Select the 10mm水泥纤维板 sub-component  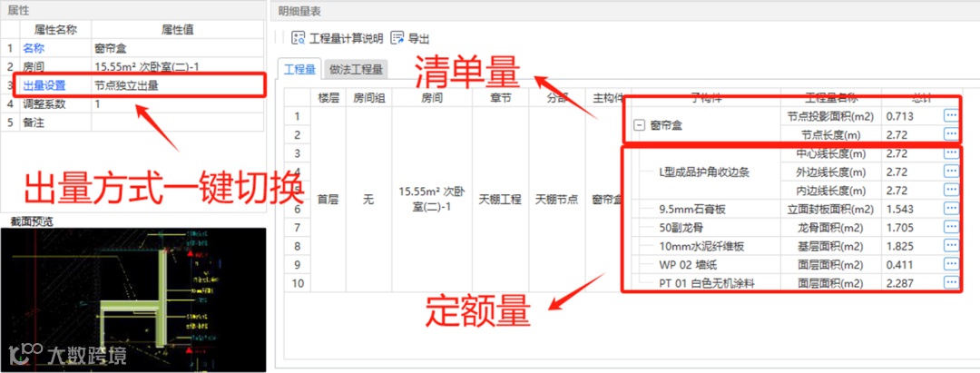[x=701, y=246]
